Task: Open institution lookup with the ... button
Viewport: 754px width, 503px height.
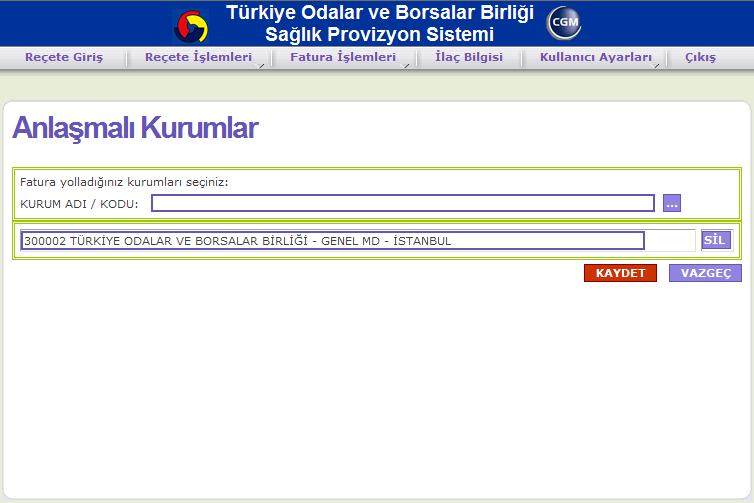Action: 672,203
